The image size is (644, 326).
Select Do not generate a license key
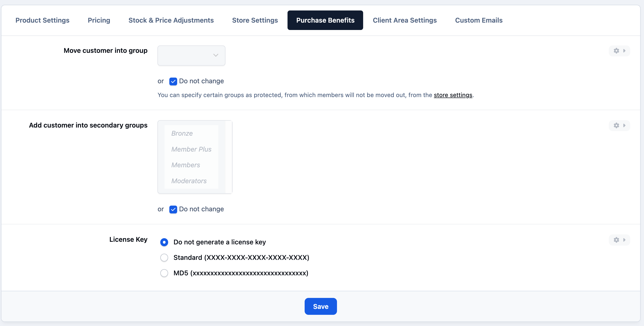tap(164, 242)
